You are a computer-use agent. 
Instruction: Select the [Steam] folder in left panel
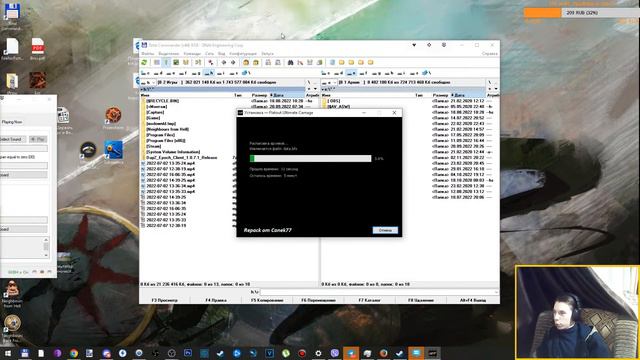(153, 146)
